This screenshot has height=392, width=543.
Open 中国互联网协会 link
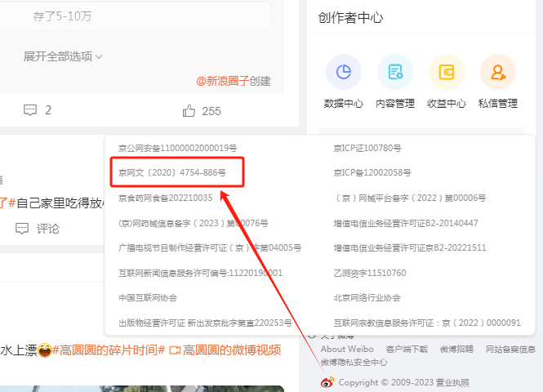[148, 298]
